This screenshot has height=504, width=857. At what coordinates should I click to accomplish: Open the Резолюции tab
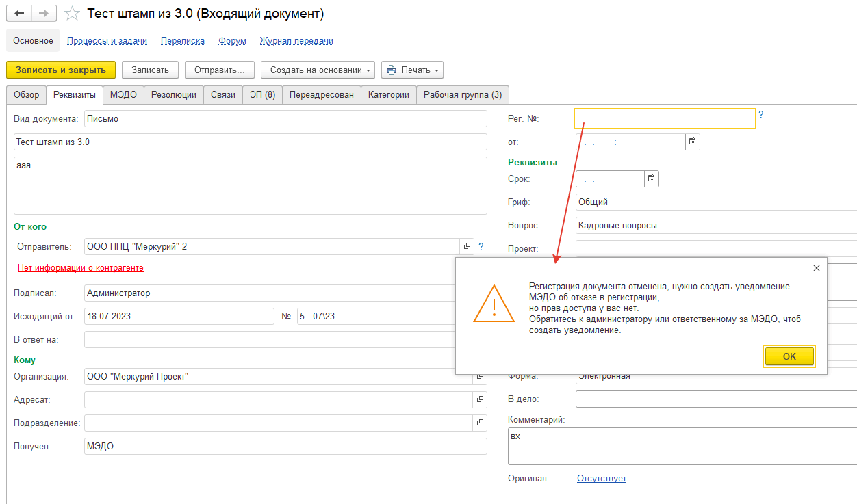pyautogui.click(x=173, y=95)
